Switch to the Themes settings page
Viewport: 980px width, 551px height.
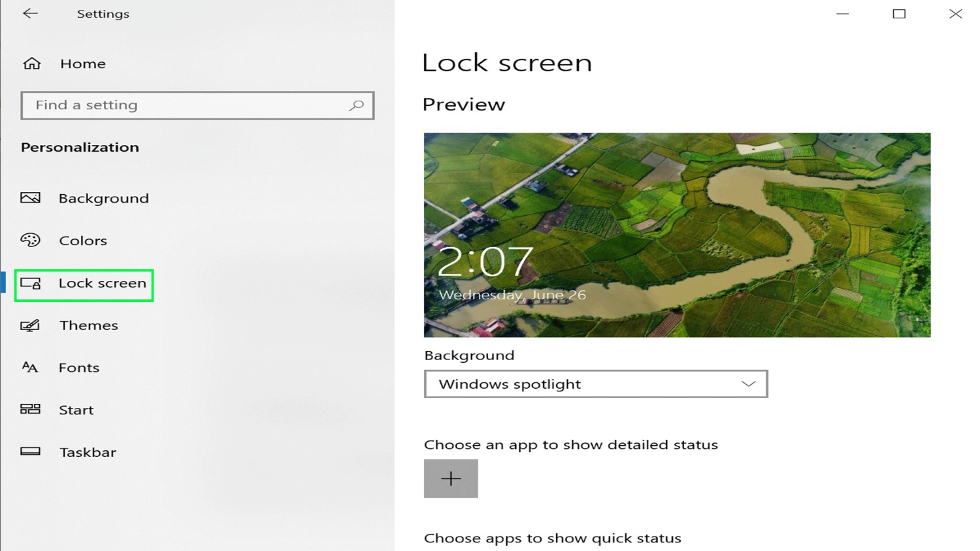tap(88, 326)
